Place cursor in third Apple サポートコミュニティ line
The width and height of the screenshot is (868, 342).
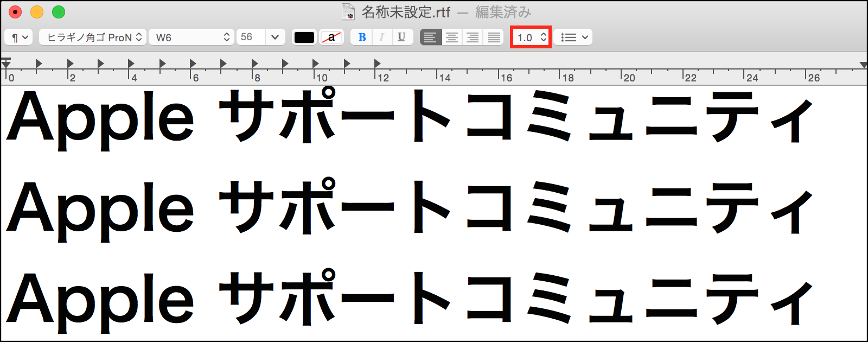[x=410, y=300]
